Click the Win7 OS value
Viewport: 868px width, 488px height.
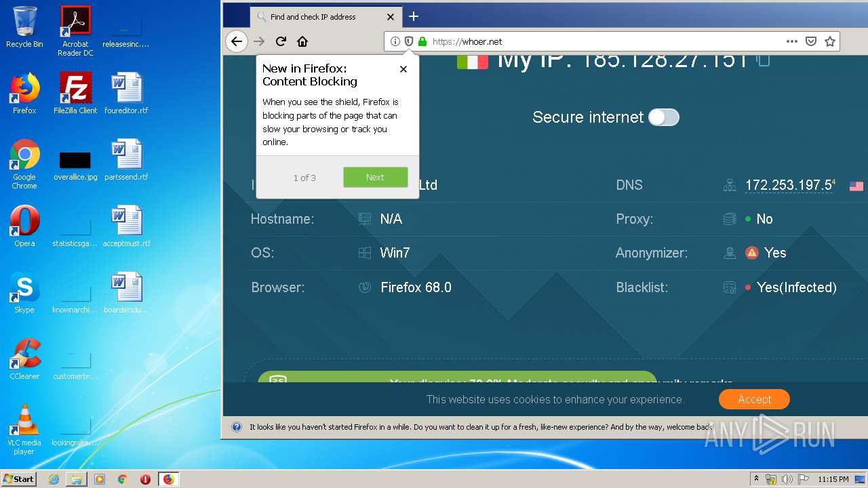395,253
